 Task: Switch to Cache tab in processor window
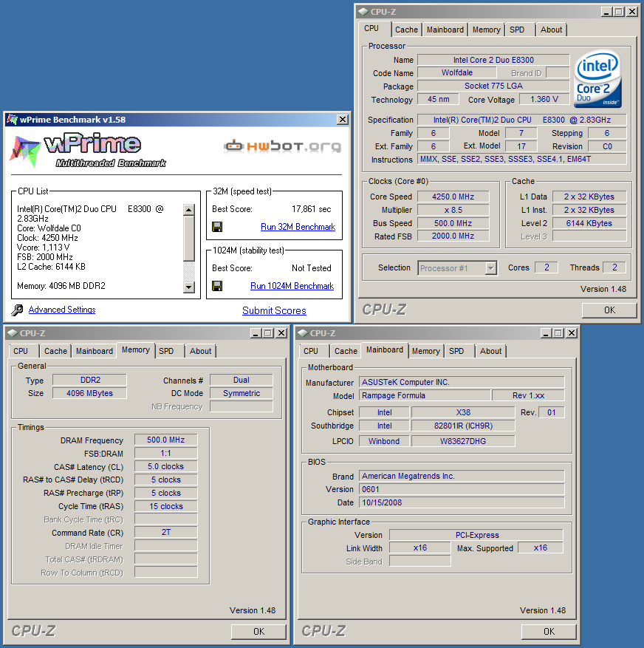click(406, 30)
